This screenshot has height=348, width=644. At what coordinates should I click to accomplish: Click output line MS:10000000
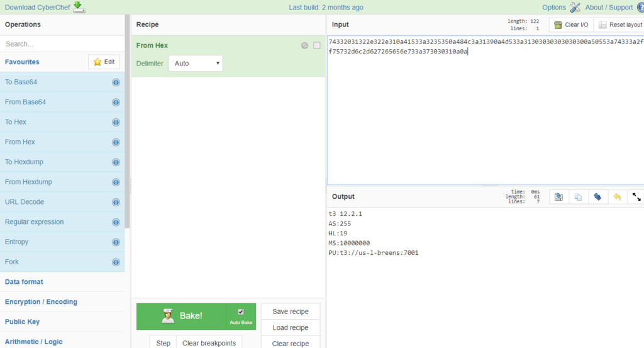click(349, 244)
